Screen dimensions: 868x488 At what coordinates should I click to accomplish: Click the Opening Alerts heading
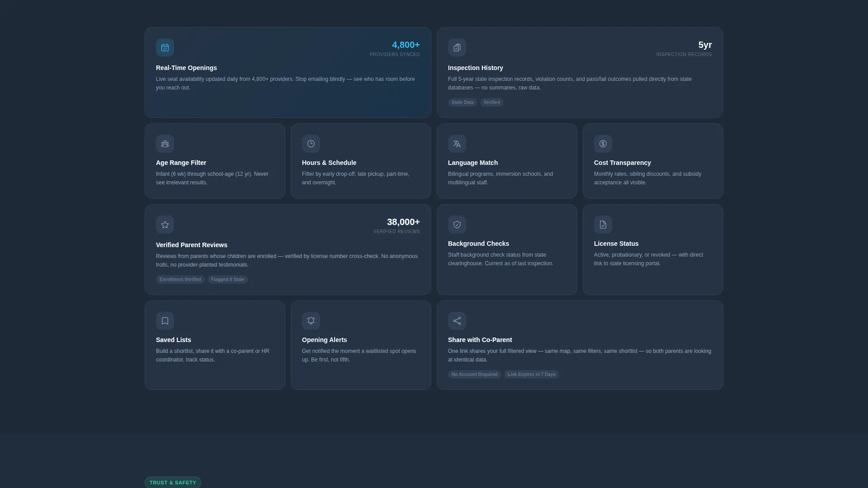pos(325,340)
